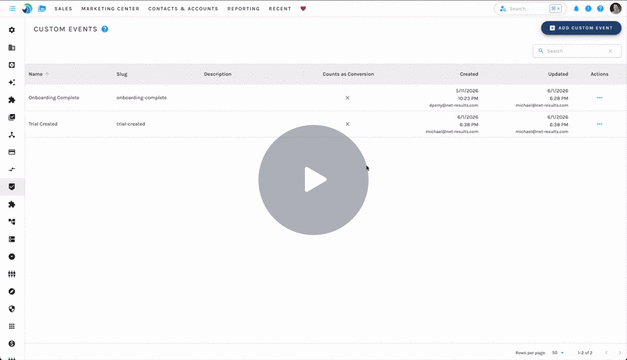Viewport: 627px width, 360px height.
Task: Click the heart favorites icon
Action: 303,8
